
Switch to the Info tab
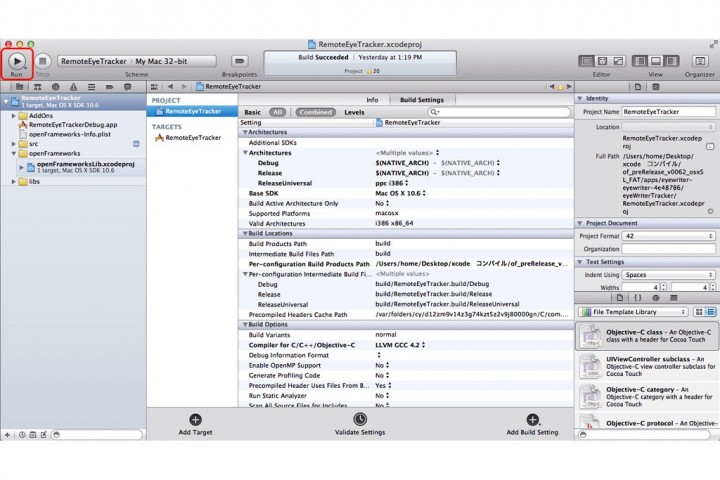[x=371, y=100]
